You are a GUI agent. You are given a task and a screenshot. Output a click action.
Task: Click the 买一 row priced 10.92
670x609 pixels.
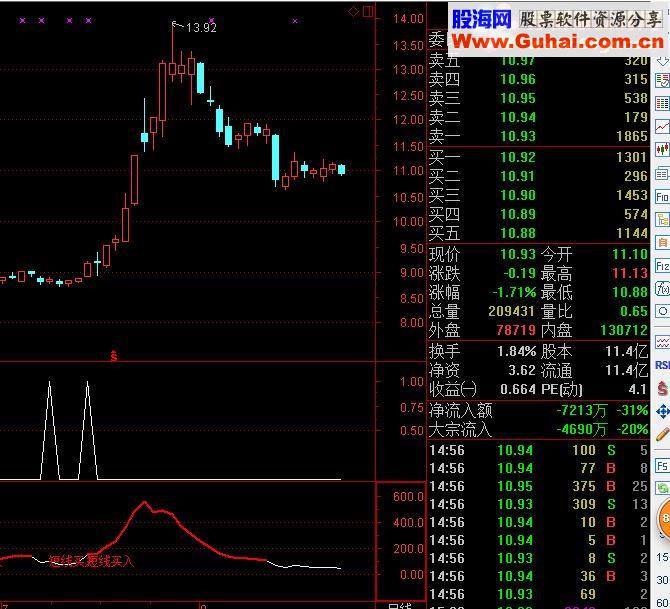tap(538, 157)
